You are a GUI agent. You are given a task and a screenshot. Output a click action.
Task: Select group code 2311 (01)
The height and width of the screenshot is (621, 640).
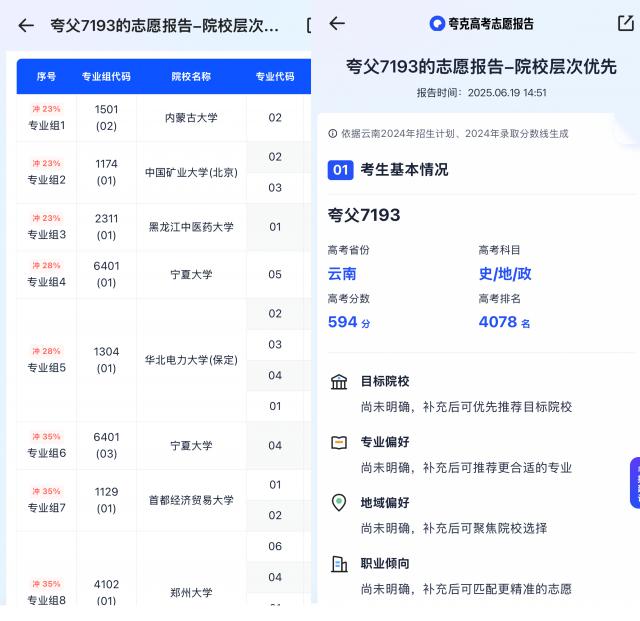pos(106,227)
